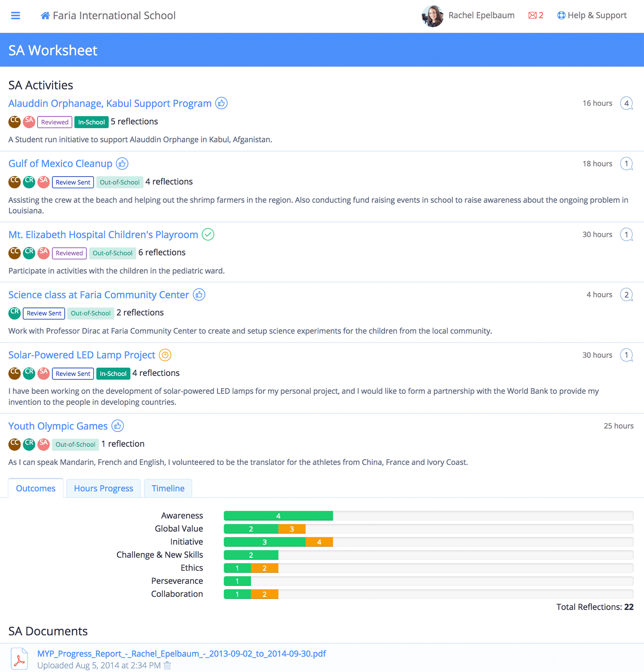Image resolution: width=644 pixels, height=672 pixels.
Task: Click CR badge on Science class row
Action: pos(15,313)
